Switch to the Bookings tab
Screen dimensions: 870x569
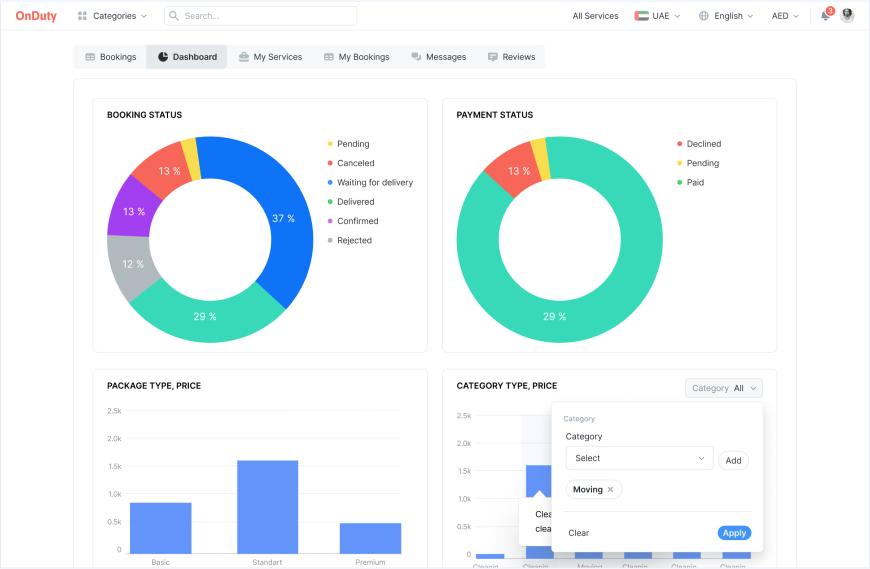click(x=110, y=57)
